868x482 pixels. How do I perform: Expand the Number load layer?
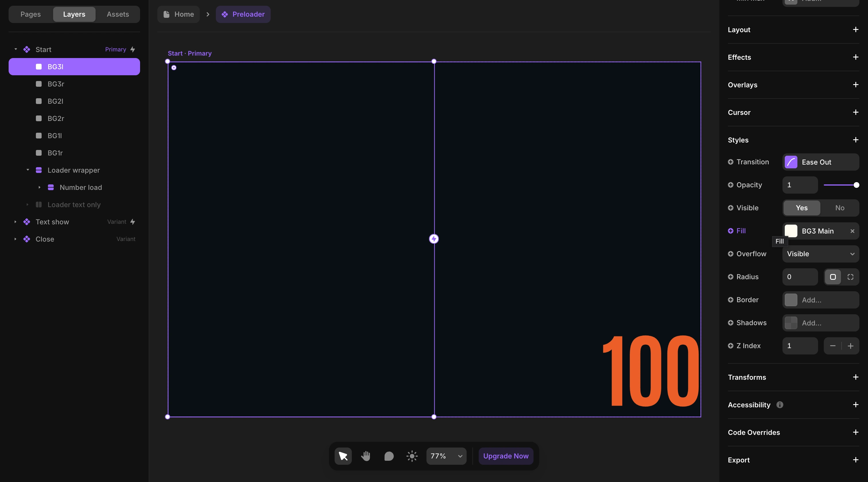click(x=39, y=188)
